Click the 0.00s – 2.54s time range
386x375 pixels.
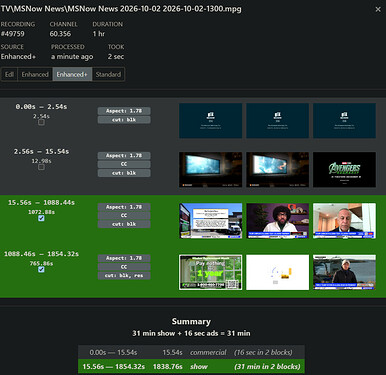point(41,107)
